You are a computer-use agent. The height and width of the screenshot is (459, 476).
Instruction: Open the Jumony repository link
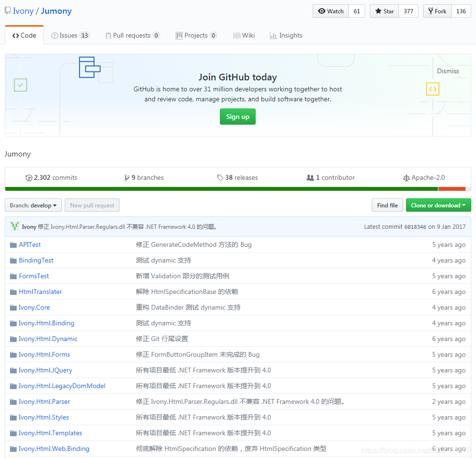(57, 11)
